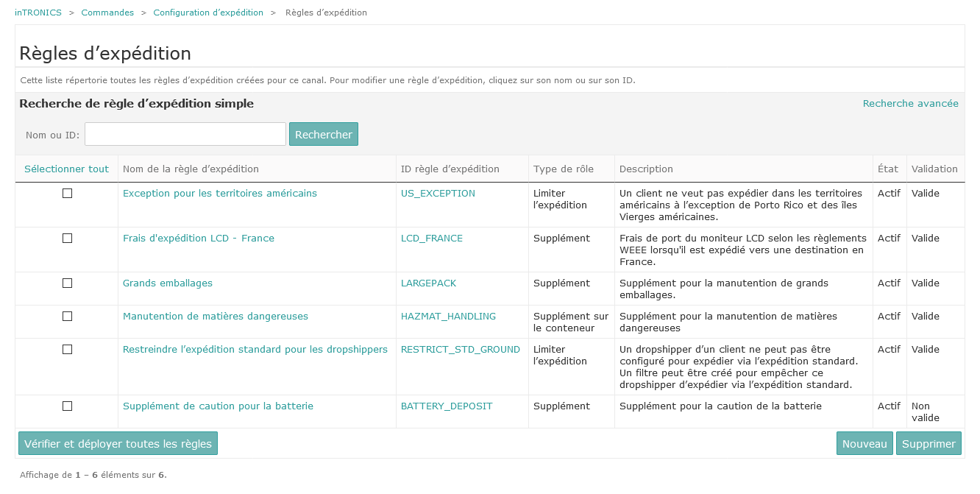Screen dimensions: 980x494
Task: Click the Sélectionner tout link
Action: [66, 169]
